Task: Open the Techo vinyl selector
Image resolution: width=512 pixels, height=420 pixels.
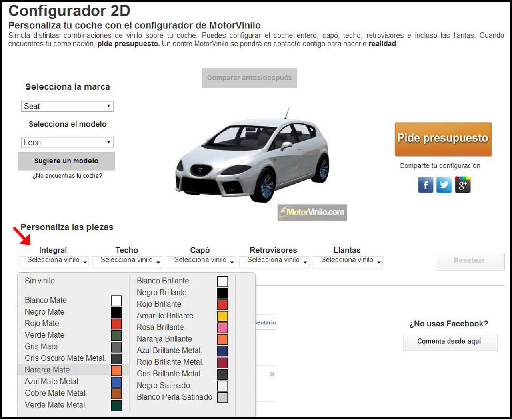Action: pyautogui.click(x=127, y=261)
